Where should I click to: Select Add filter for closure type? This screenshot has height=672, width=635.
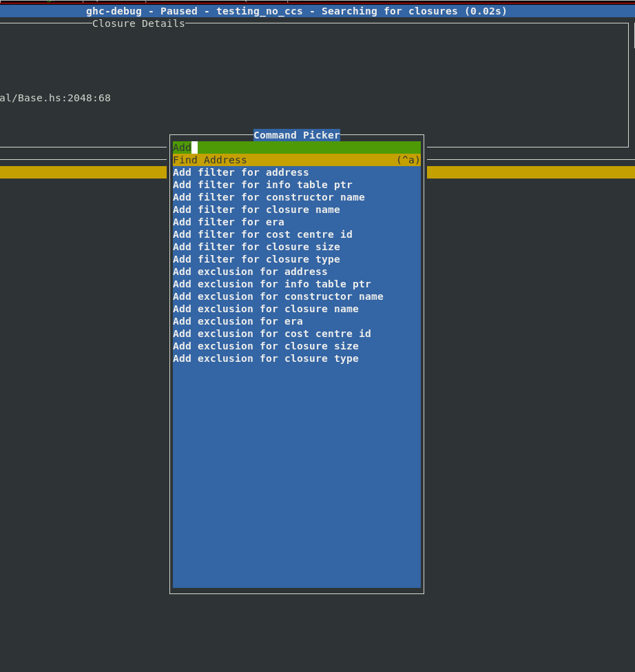(256, 259)
